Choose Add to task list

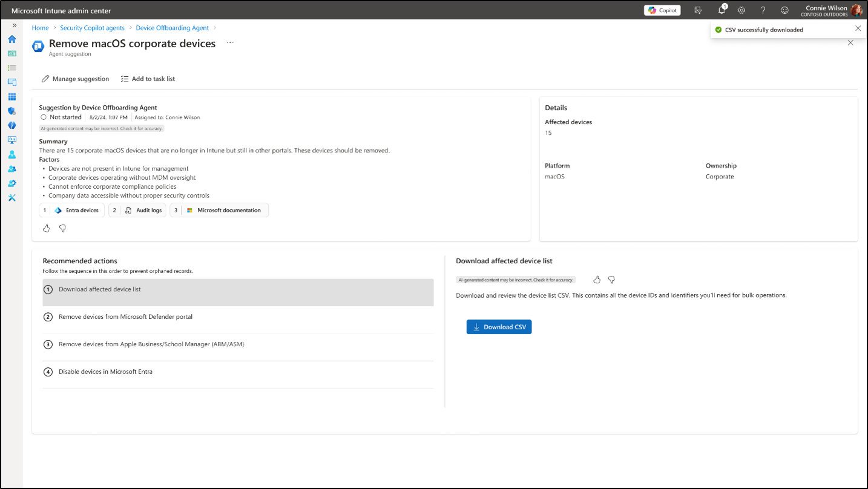coord(148,79)
